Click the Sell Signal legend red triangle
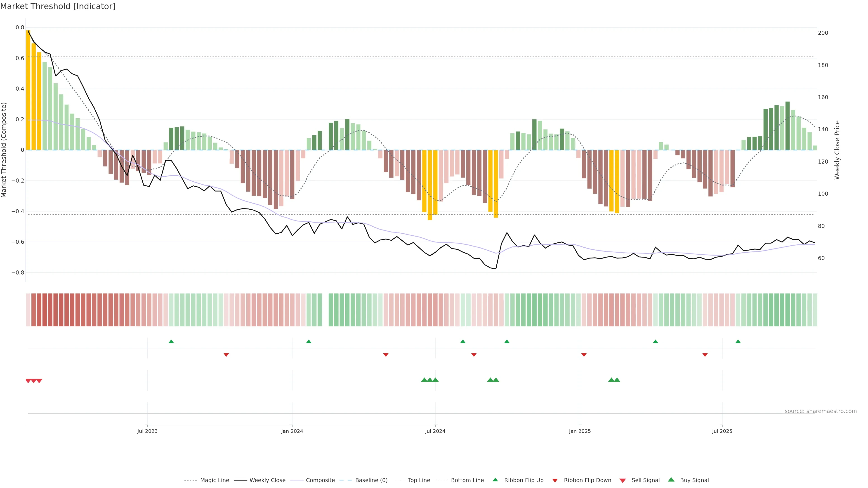The image size is (868, 488). coord(622,481)
